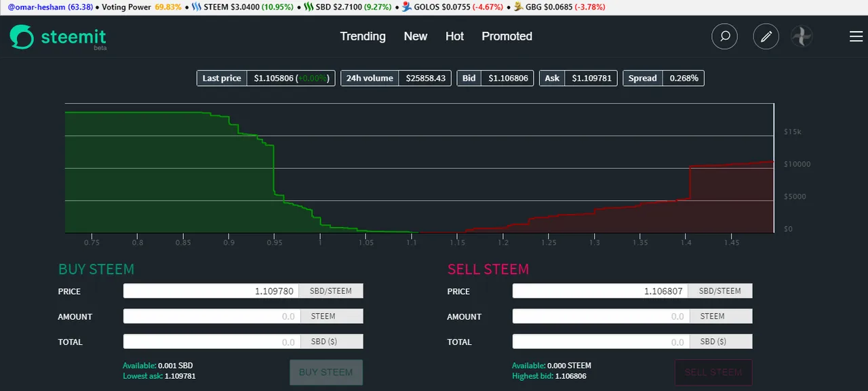
Task: Click the $10000 chart axis label
Action: 797,164
